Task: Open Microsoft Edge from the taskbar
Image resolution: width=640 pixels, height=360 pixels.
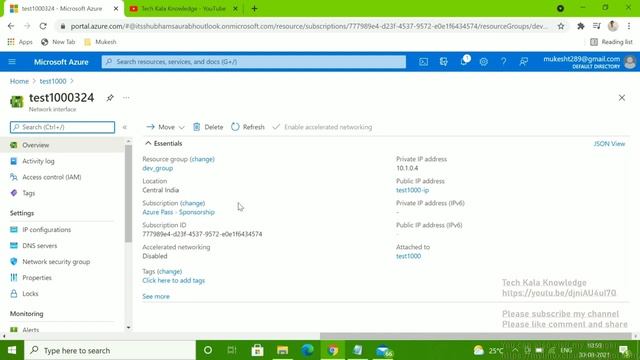Action: pos(307,350)
